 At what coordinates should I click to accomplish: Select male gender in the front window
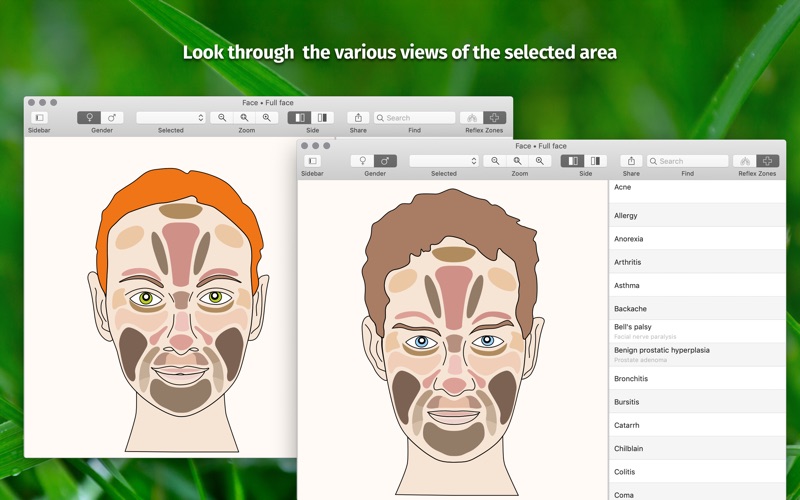point(385,161)
